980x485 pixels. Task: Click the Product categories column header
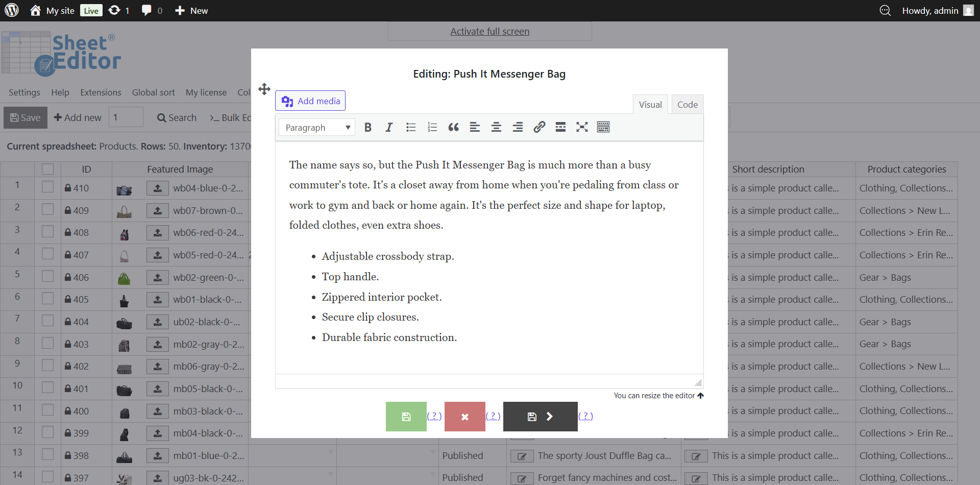906,169
